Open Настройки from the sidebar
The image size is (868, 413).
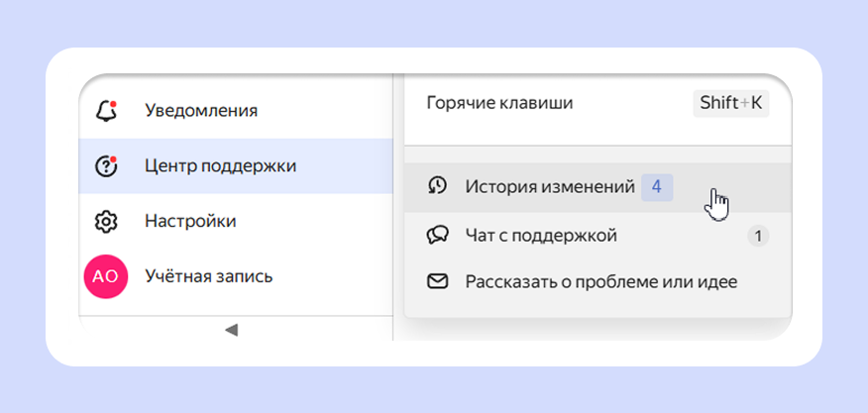click(x=190, y=221)
